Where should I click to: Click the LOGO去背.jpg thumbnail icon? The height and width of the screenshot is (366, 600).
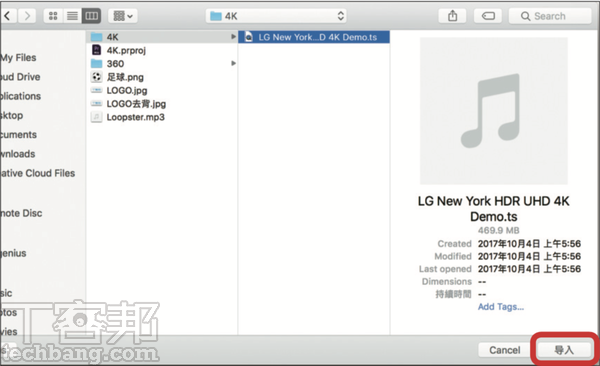(x=96, y=103)
